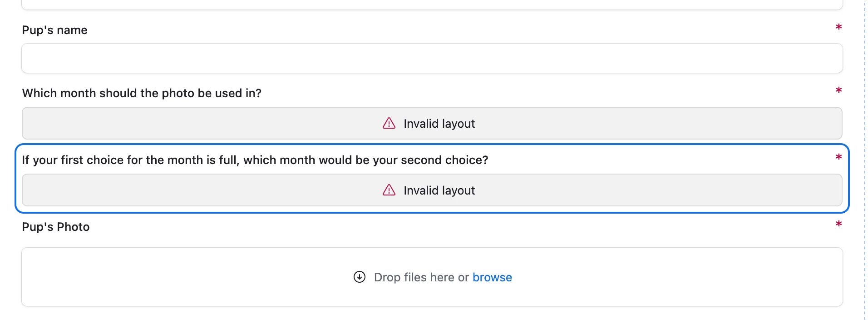
Task: Click red asterisk beside second choice question
Action: (838, 157)
